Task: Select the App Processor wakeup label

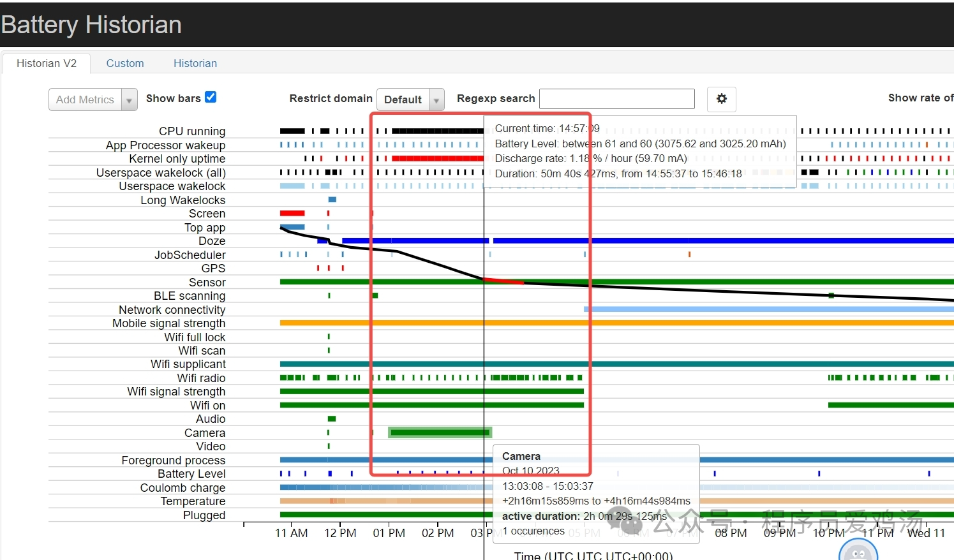Action: tap(166, 145)
